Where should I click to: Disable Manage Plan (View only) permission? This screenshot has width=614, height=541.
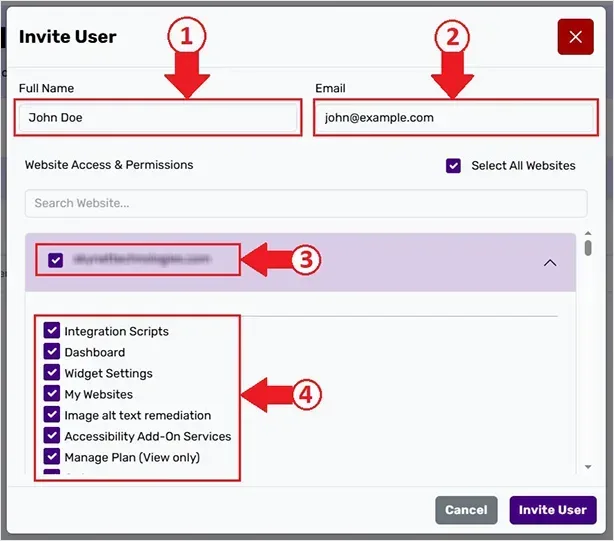(52, 457)
